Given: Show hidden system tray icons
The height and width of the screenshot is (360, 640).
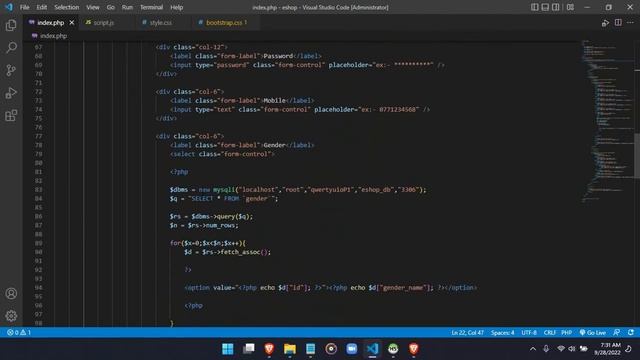Looking at the screenshot, I should click(x=533, y=349).
